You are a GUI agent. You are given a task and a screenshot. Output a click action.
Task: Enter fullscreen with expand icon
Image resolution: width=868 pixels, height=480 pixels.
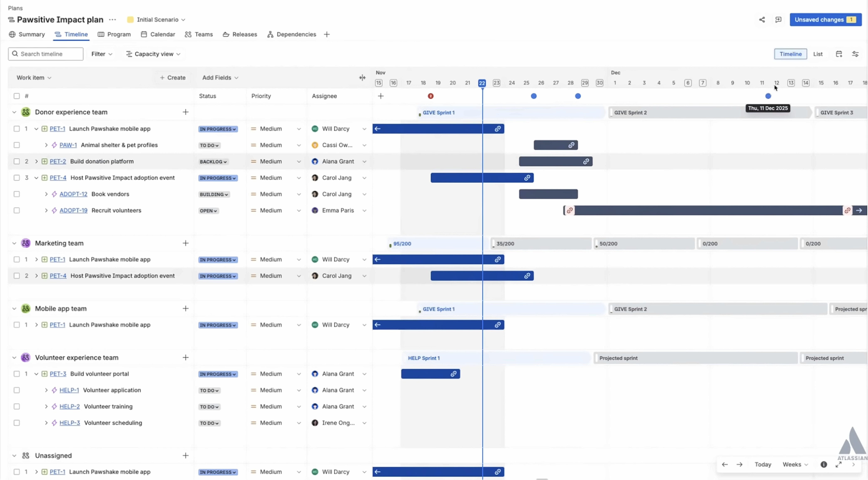pyautogui.click(x=839, y=465)
